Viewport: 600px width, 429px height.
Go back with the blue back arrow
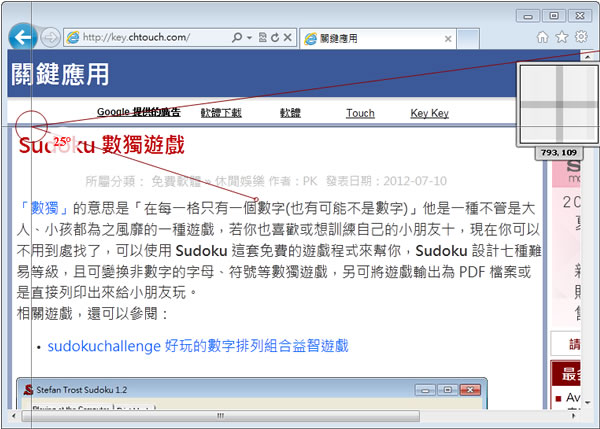[23, 37]
